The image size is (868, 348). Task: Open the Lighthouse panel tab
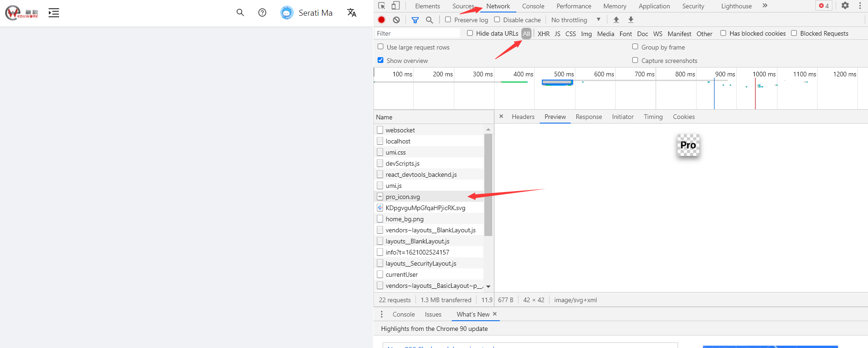point(736,6)
